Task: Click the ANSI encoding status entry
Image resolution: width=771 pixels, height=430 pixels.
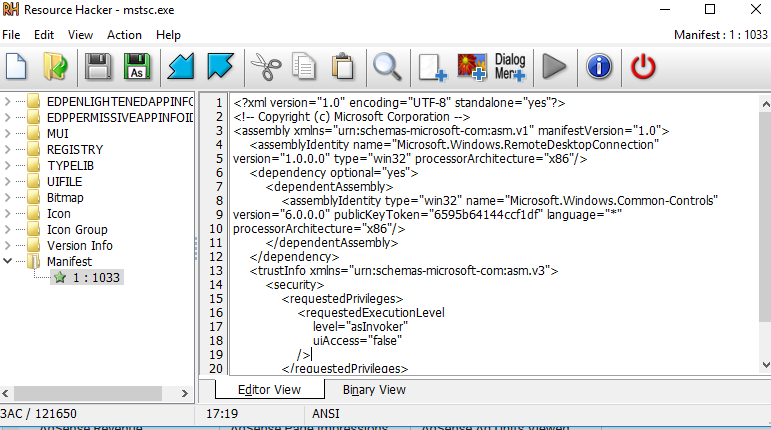Action: [x=326, y=414]
